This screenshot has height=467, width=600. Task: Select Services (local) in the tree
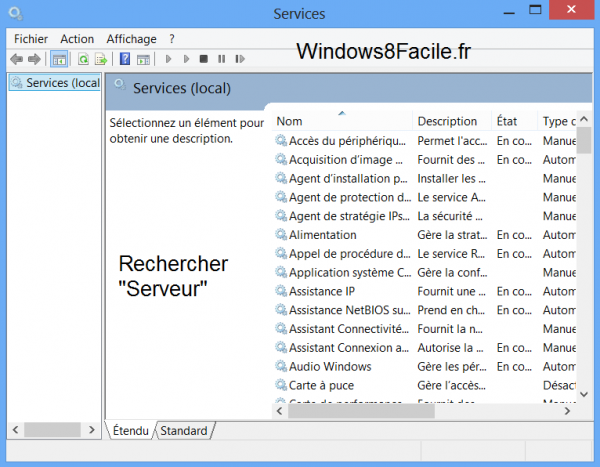(x=55, y=82)
